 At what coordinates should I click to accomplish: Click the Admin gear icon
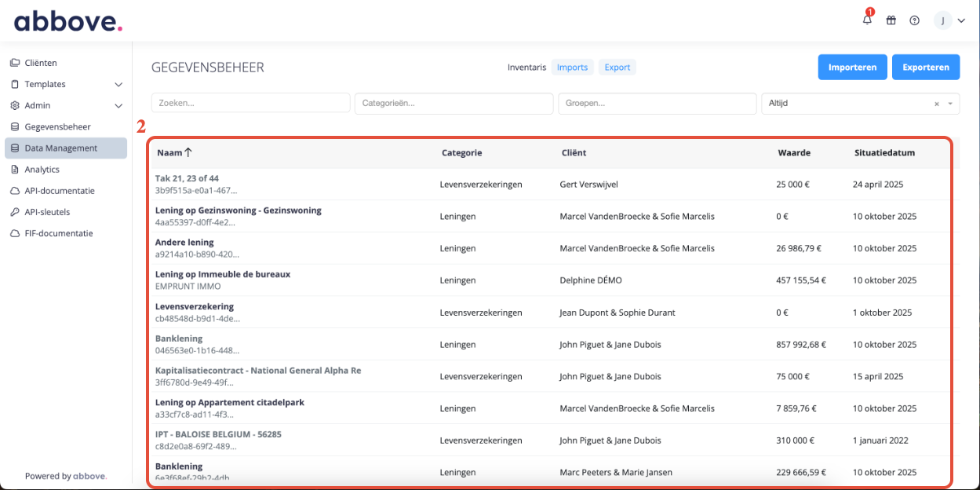[15, 105]
